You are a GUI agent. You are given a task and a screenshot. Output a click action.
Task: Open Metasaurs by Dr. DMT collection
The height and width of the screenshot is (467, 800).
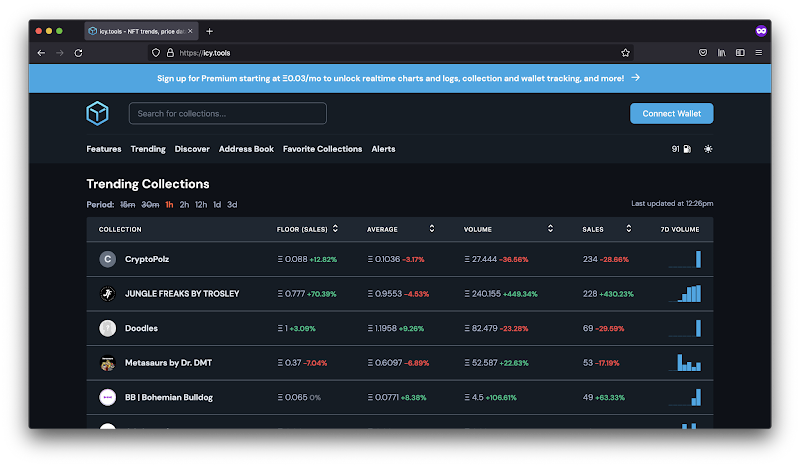(x=168, y=363)
